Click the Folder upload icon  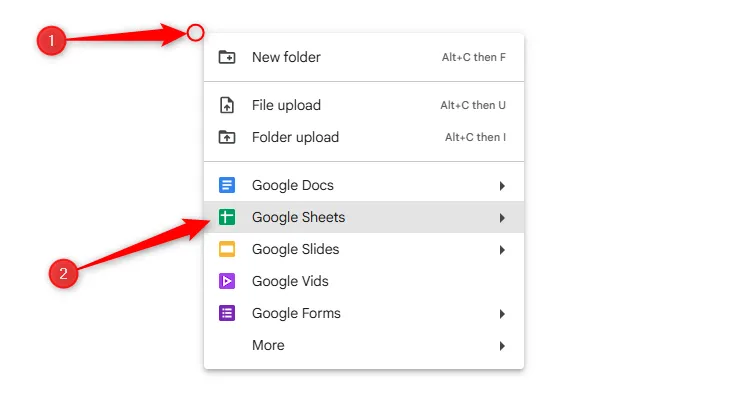pos(227,137)
